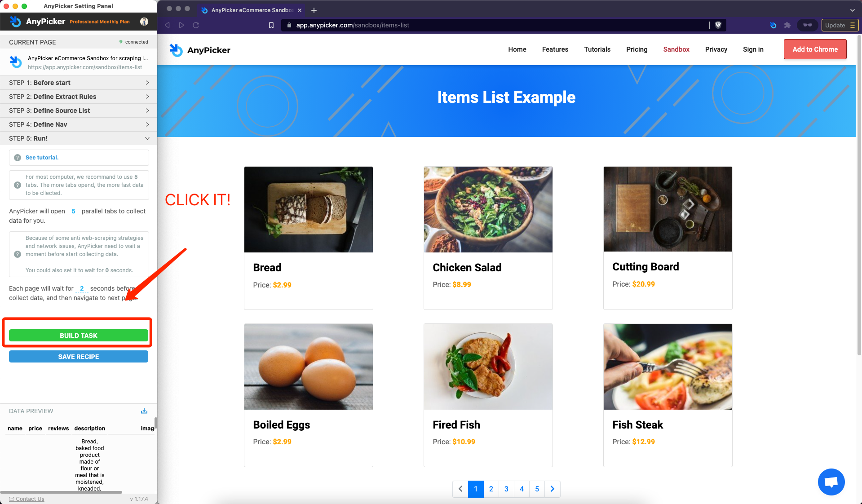Viewport: 862px width, 504px height.
Task: Click the green BUILD TASK button
Action: pyautogui.click(x=79, y=336)
